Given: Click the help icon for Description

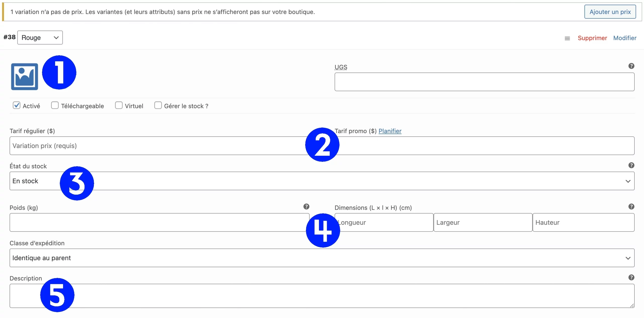Looking at the screenshot, I should (631, 277).
